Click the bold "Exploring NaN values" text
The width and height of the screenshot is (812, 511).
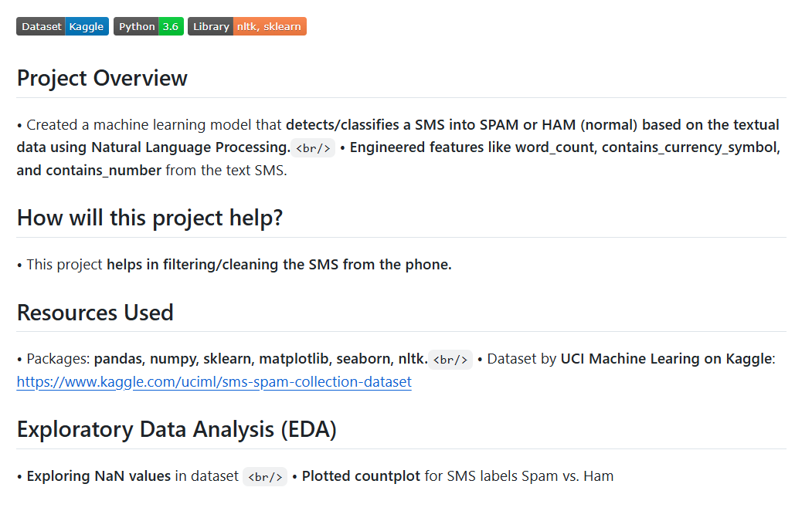point(99,476)
